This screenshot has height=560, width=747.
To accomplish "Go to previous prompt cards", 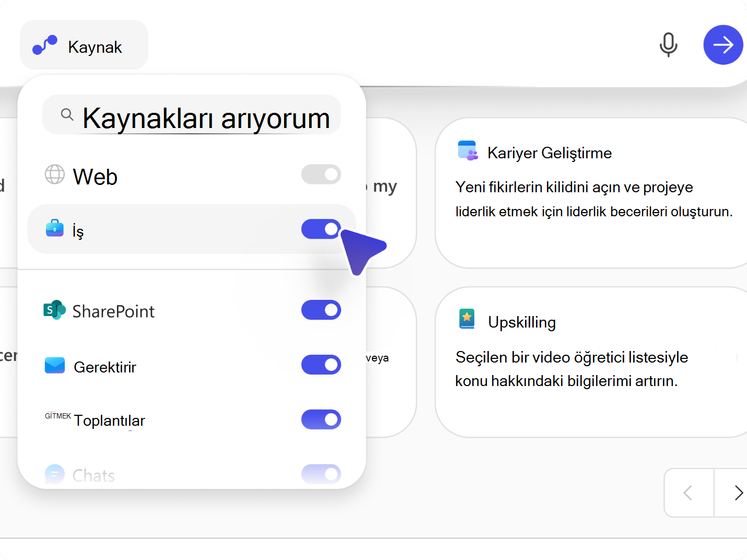I will 688,493.
